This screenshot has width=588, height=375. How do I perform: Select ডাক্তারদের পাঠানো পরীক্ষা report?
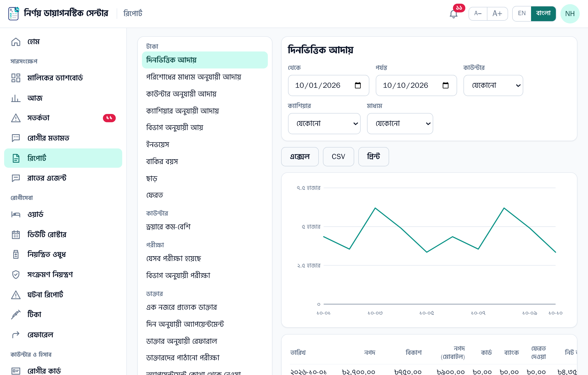pyautogui.click(x=205, y=358)
